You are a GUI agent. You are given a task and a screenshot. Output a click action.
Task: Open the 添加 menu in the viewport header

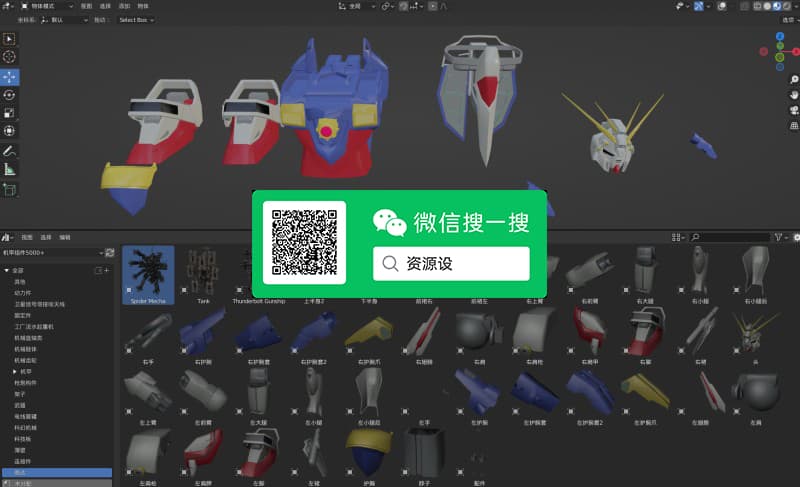pyautogui.click(x=124, y=6)
